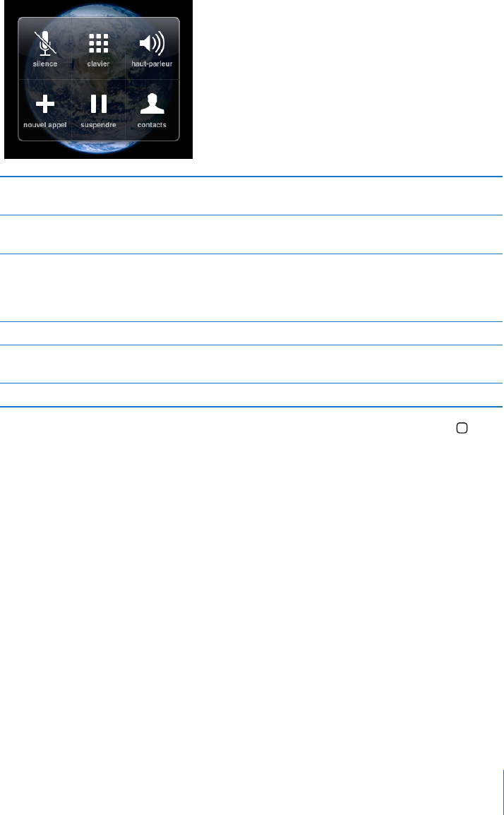
Task: Add a call with the plus icon
Action: [45, 104]
